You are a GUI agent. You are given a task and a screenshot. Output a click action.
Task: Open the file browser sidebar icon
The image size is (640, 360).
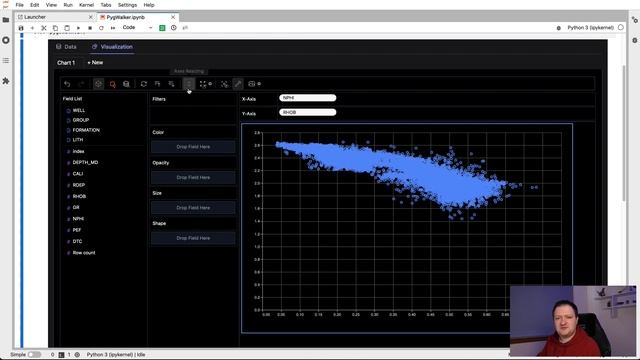point(6,20)
